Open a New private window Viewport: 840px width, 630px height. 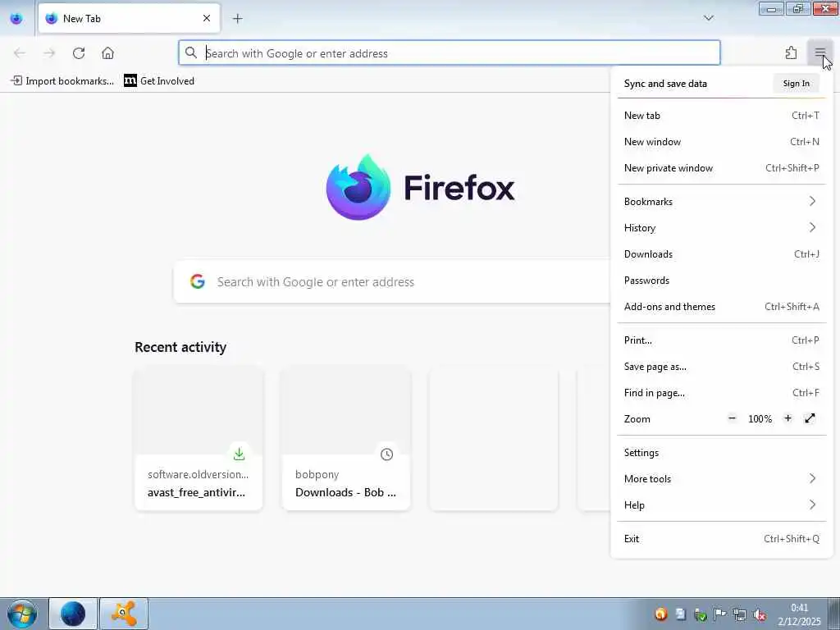tap(722, 167)
